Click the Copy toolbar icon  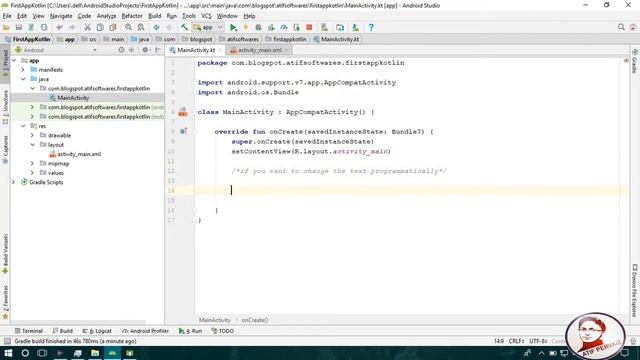pos(100,27)
